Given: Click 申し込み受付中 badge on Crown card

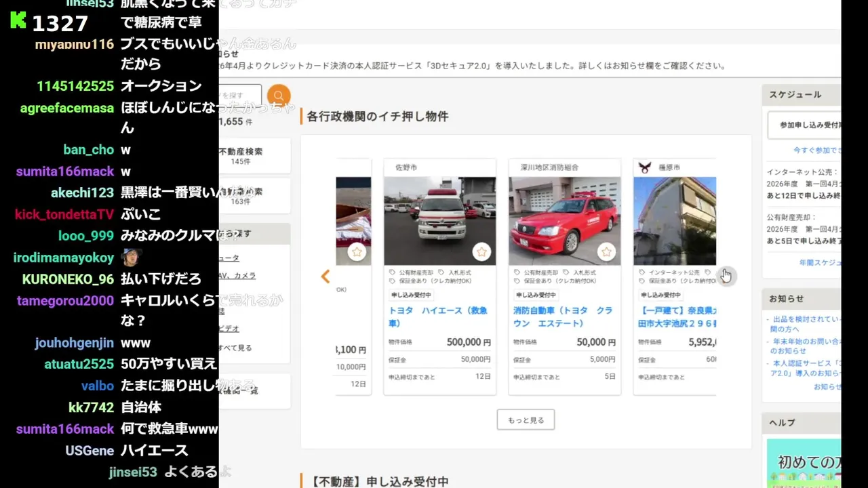Looking at the screenshot, I should (536, 296).
